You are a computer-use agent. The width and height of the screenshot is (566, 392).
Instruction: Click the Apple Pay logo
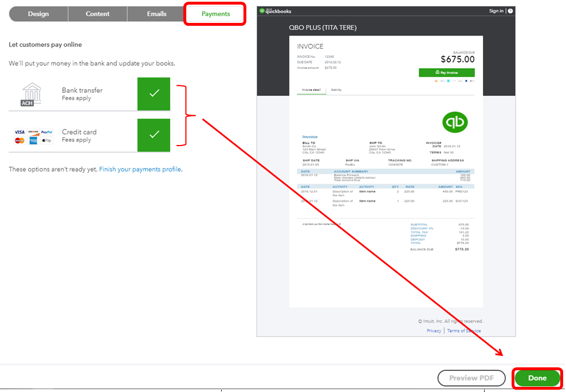click(x=46, y=140)
